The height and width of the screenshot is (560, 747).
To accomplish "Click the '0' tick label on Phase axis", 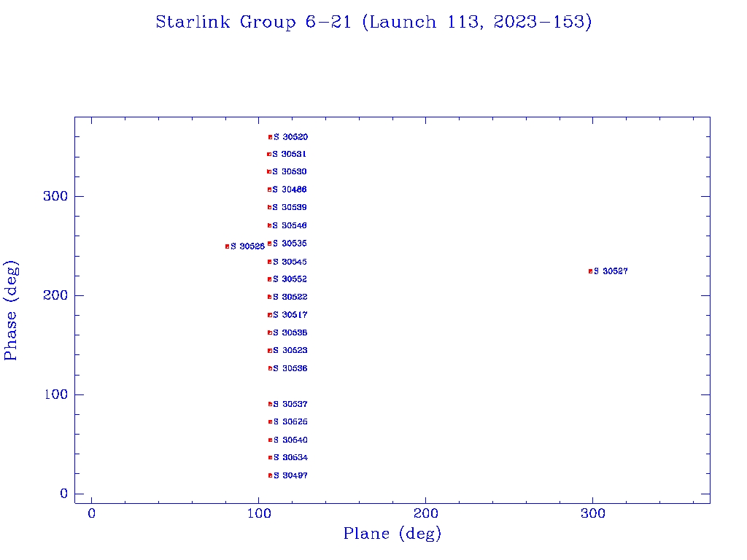I will click(64, 494).
